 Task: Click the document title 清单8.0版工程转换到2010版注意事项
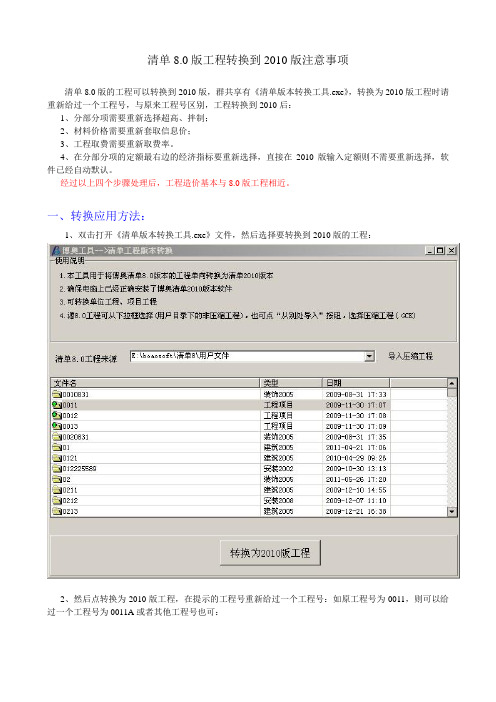[248, 60]
